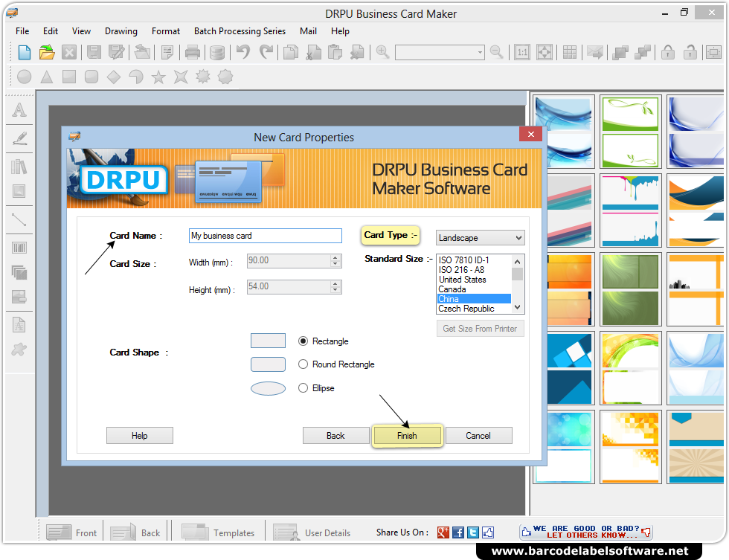Select the line drawing tool in sidebar
729x560 pixels.
[x=19, y=219]
